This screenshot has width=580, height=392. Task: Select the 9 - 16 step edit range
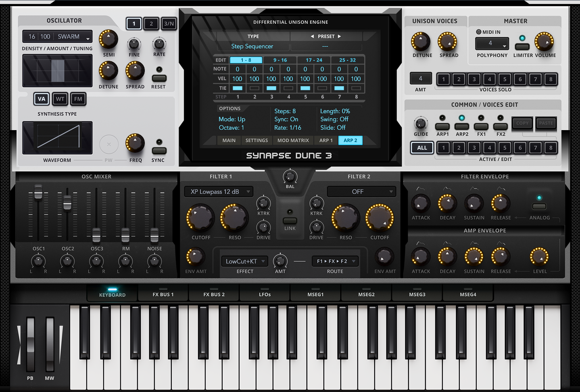tap(280, 60)
